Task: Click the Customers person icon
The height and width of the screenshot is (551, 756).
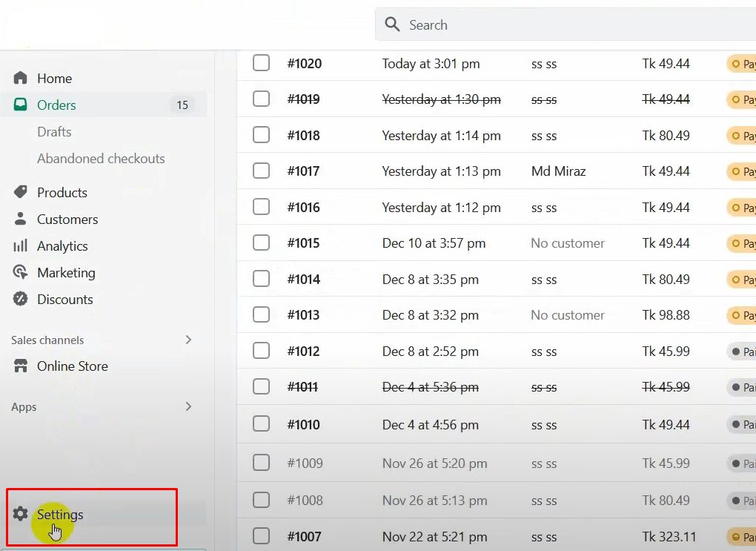Action: [21, 220]
